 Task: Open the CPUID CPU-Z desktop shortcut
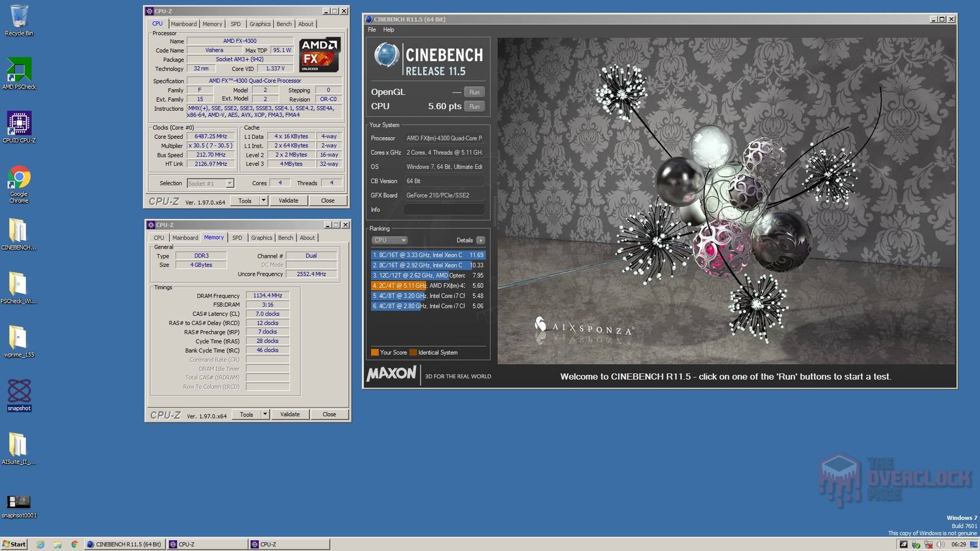coord(18,126)
